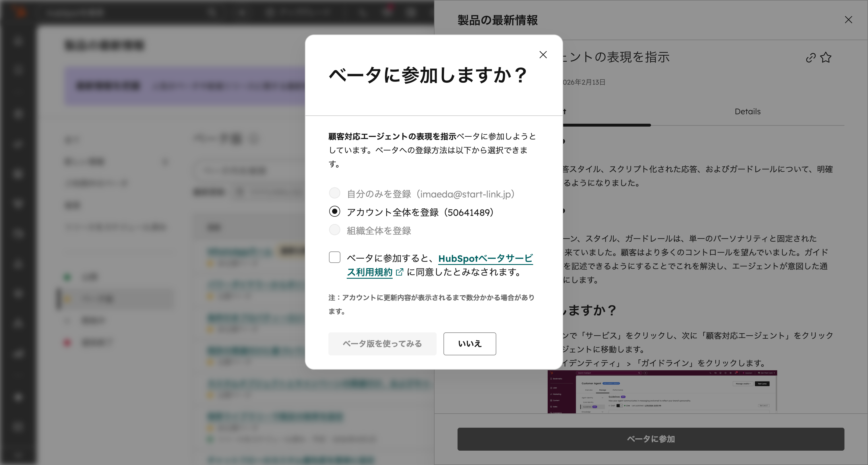
Task: Click the いいえ button
Action: coord(469,344)
